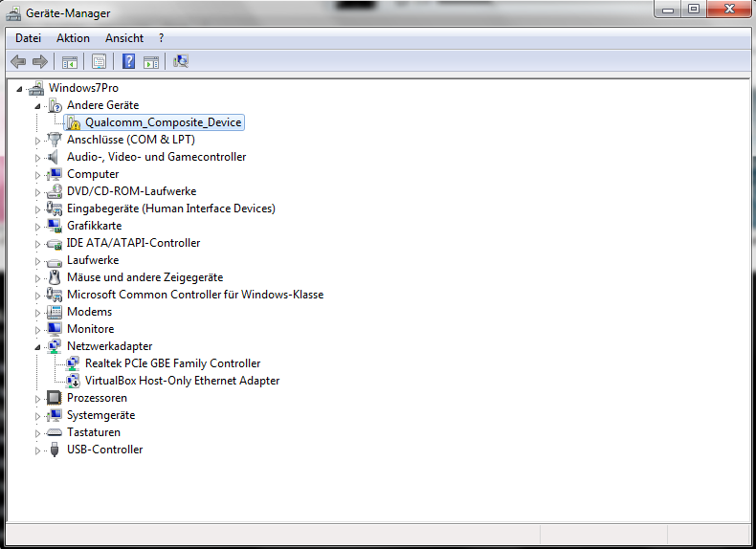Click the DVD/CD-ROM drive icon
756x549 pixels.
55,191
